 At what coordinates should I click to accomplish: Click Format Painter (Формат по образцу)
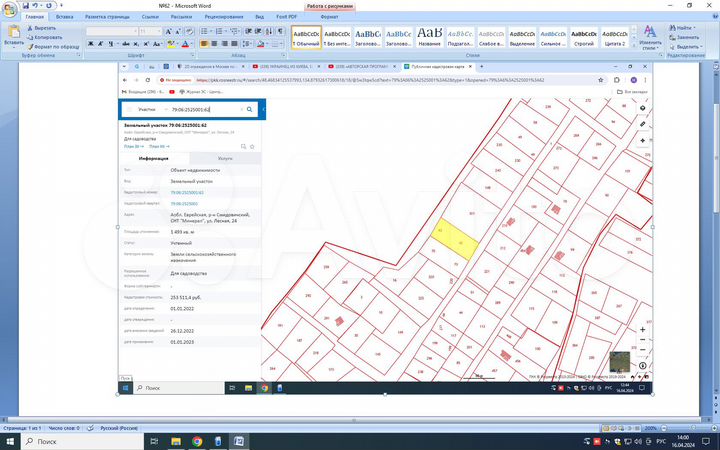coord(54,46)
